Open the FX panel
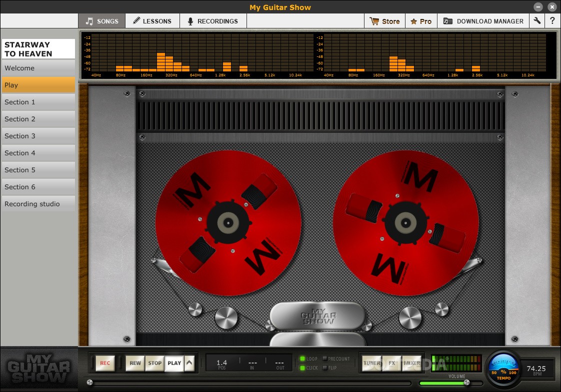This screenshot has width=561, height=392. click(392, 363)
